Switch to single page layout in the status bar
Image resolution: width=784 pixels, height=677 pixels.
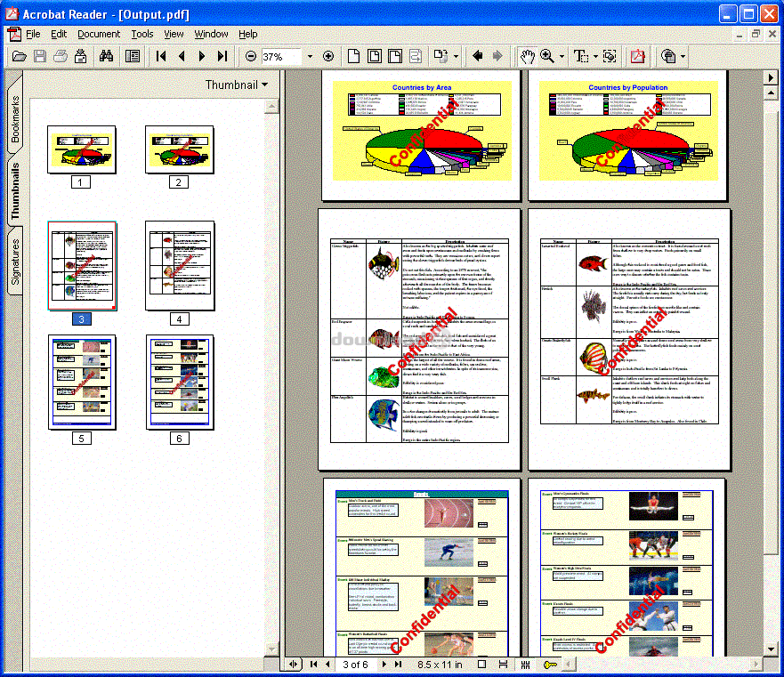click(x=481, y=665)
